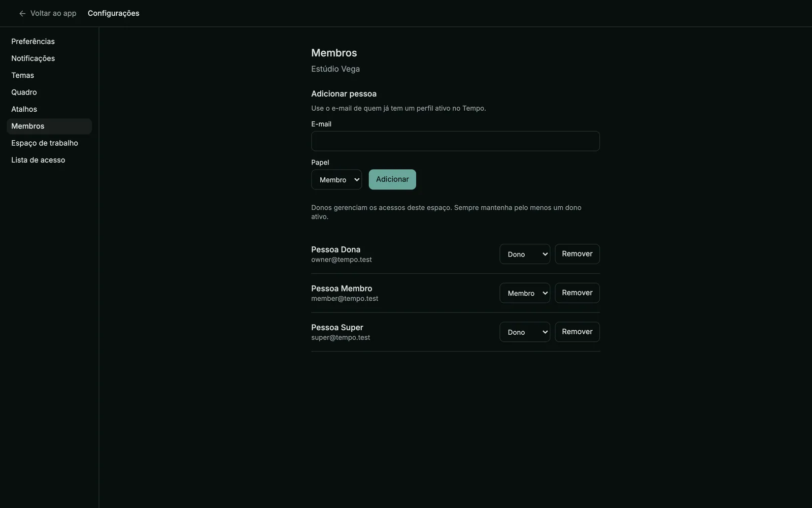Click the owner@tempo.test email text
The height and width of the screenshot is (508, 812).
[342, 260]
